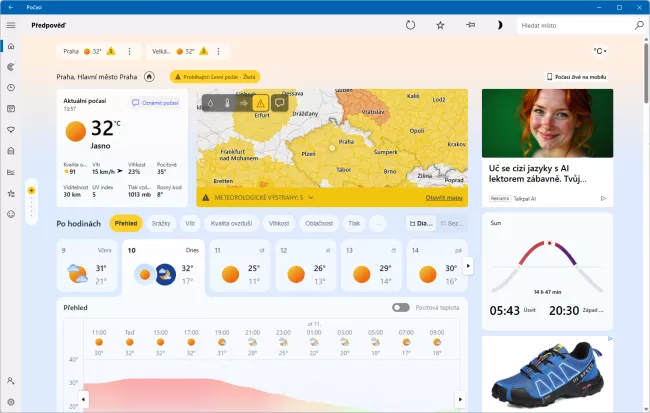Image resolution: width=650 pixels, height=413 pixels.
Task: Select the precipitation drop map layer
Action: point(211,103)
